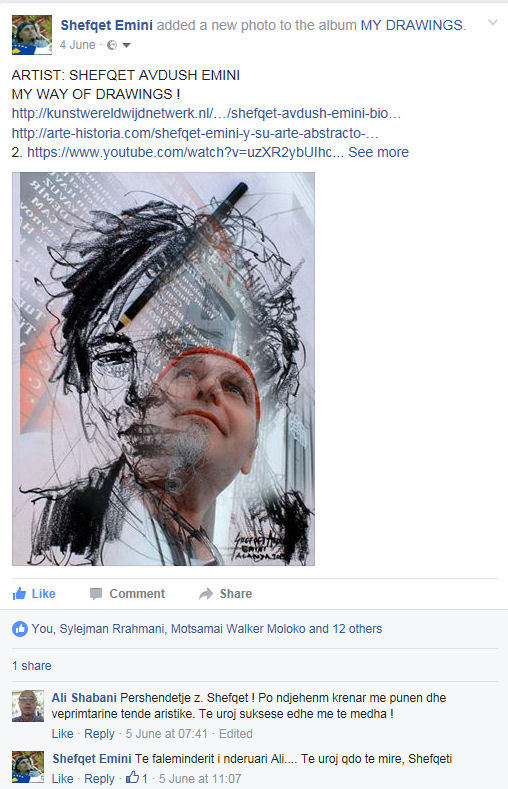Open the MY DRAWINGS album link
The image size is (508, 789).
(412, 25)
